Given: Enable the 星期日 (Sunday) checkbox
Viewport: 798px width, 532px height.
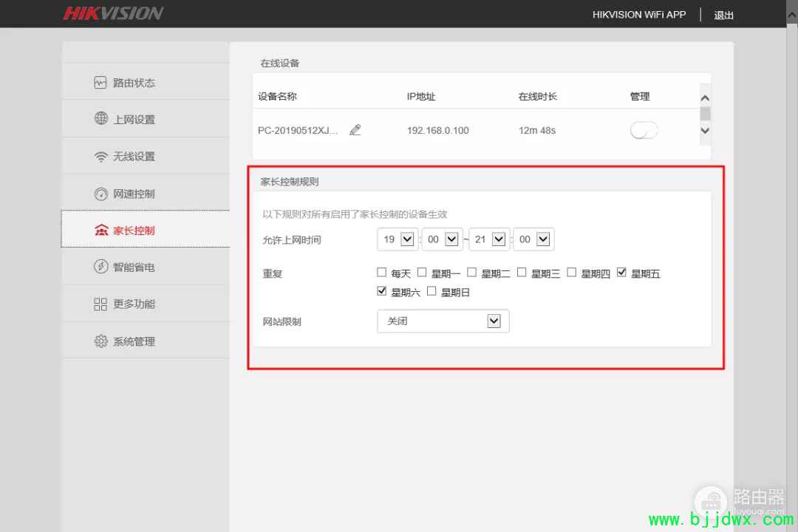Looking at the screenshot, I should pos(432,292).
